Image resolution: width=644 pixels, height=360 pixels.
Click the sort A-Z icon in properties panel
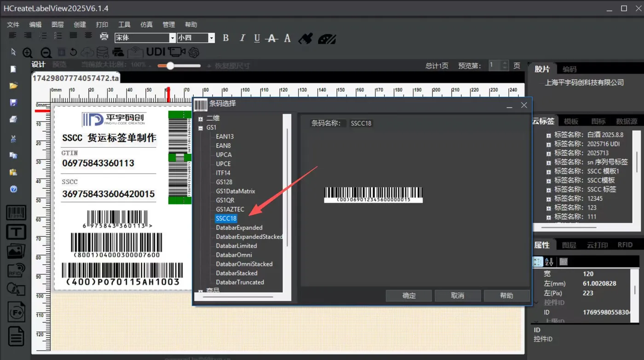point(549,261)
